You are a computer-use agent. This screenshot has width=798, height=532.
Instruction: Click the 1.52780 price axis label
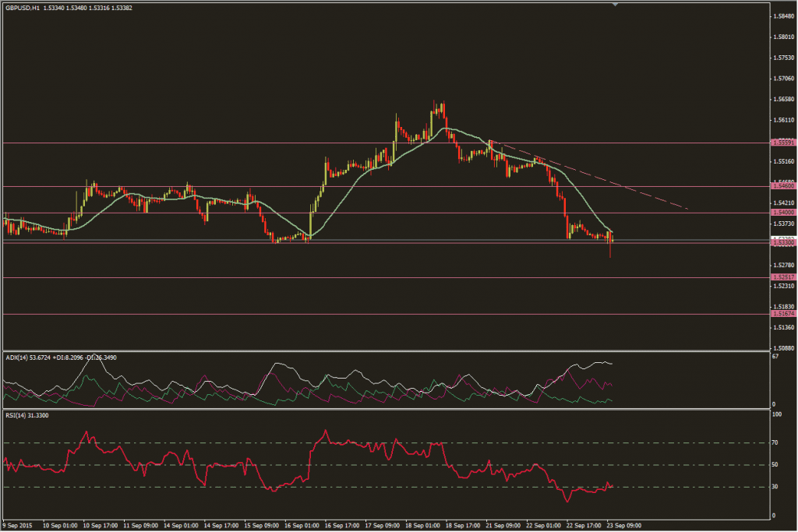784,266
